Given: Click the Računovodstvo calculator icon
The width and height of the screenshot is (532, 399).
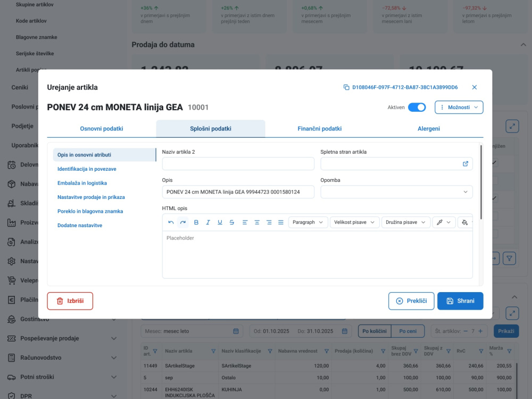Looking at the screenshot, I should [12, 358].
